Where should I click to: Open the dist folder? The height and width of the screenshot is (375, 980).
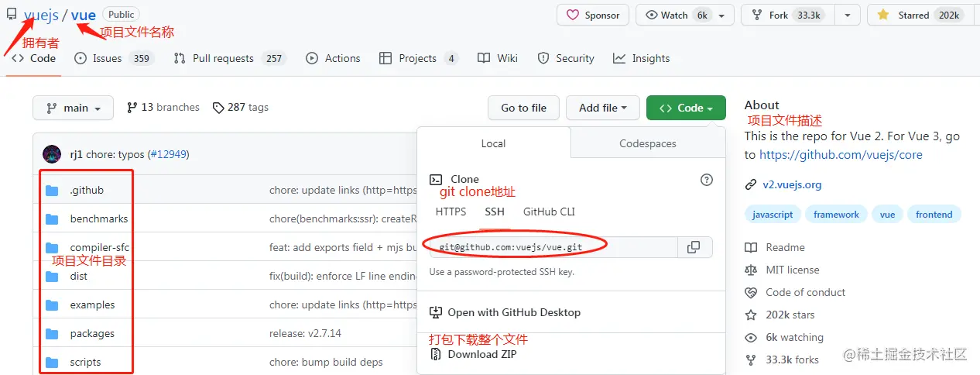pos(78,276)
